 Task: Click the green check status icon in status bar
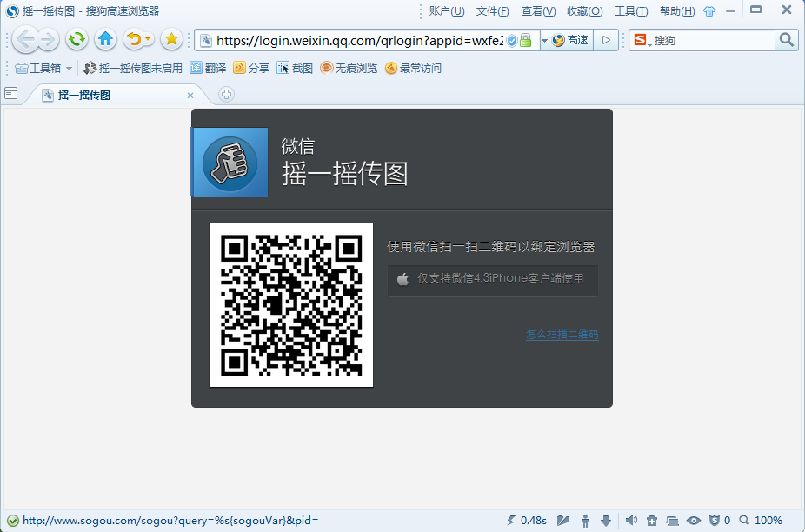[x=13, y=521]
